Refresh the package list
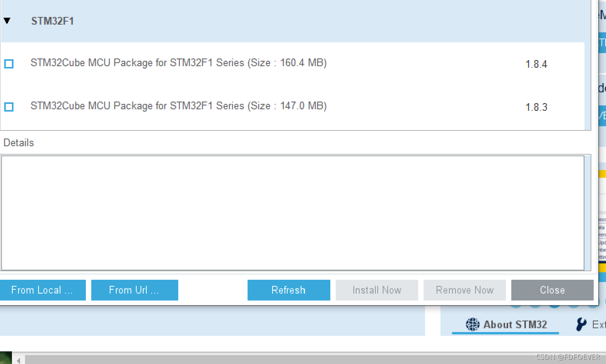Image resolution: width=606 pixels, height=364 pixels. 289,290
